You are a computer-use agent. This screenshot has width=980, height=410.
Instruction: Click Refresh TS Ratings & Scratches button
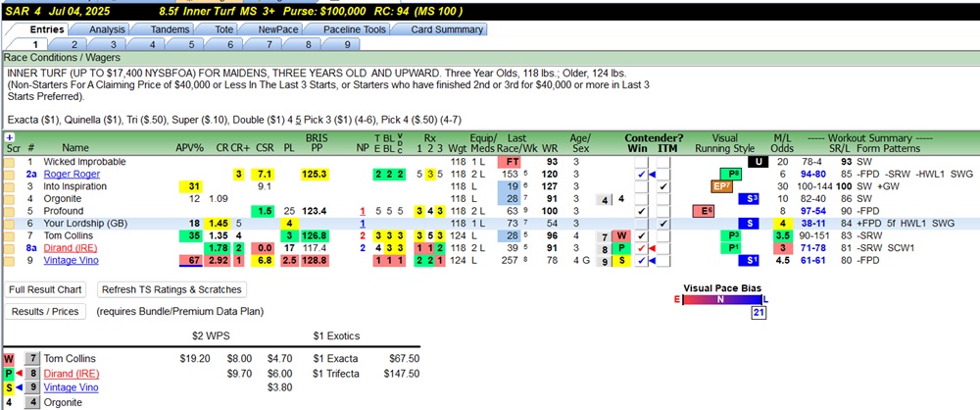coord(172,289)
